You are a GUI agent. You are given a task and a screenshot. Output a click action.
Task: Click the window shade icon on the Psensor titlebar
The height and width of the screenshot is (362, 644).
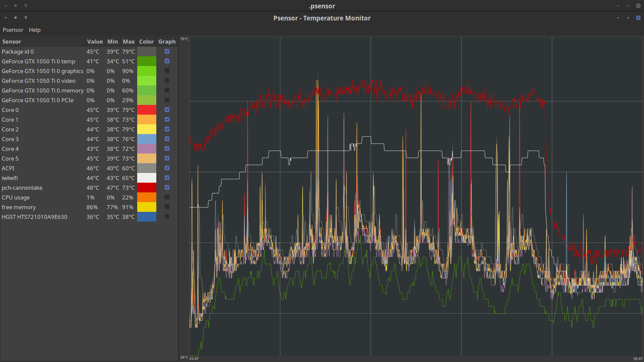26,17
